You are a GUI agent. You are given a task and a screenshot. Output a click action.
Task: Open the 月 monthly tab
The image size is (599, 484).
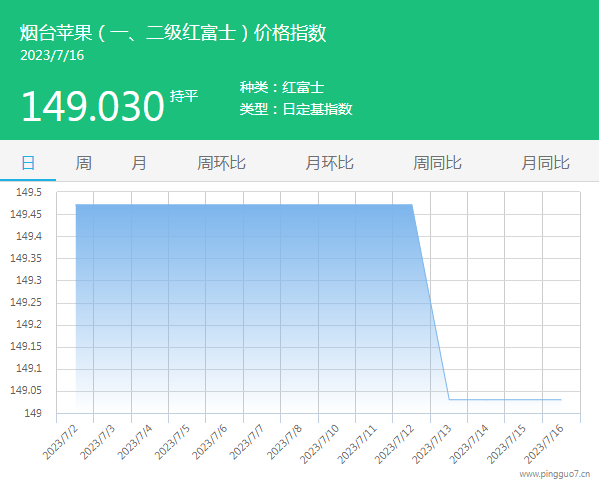pos(139,163)
